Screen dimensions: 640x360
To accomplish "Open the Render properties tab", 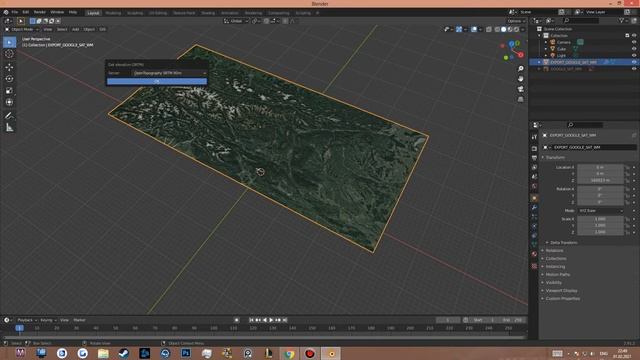I will tap(534, 149).
